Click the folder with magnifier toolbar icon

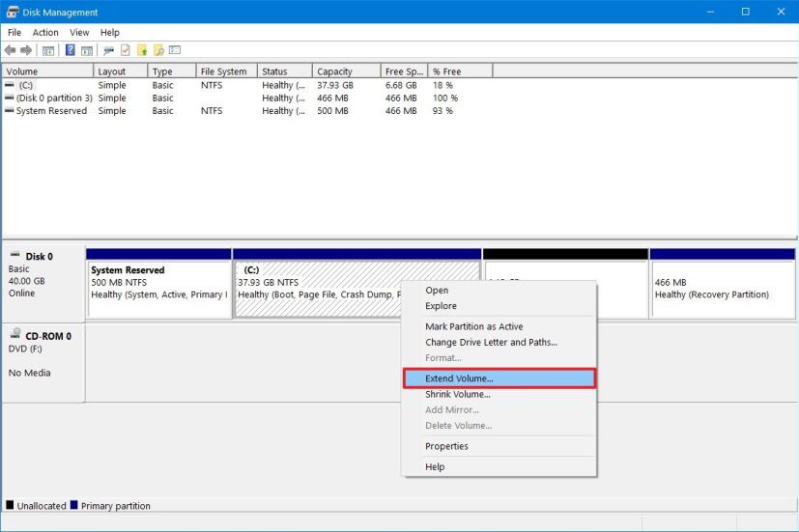point(159,50)
